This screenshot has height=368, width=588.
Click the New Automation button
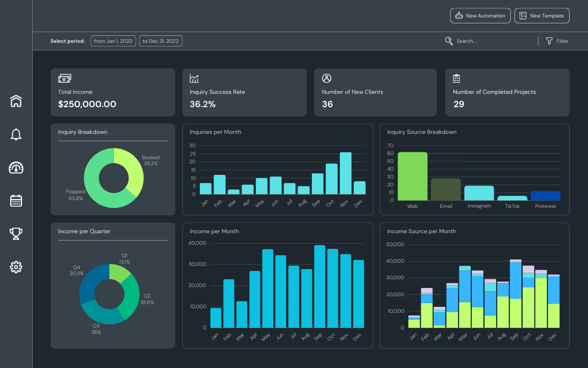point(481,16)
